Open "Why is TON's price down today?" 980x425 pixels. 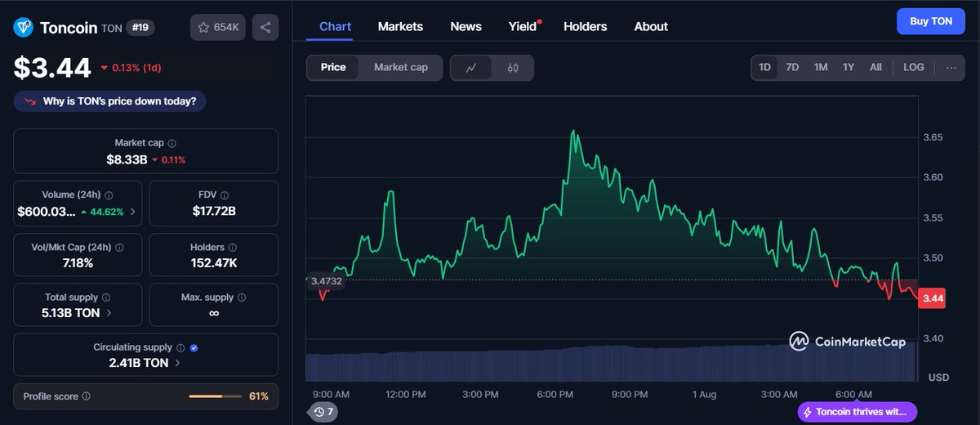[x=109, y=101]
